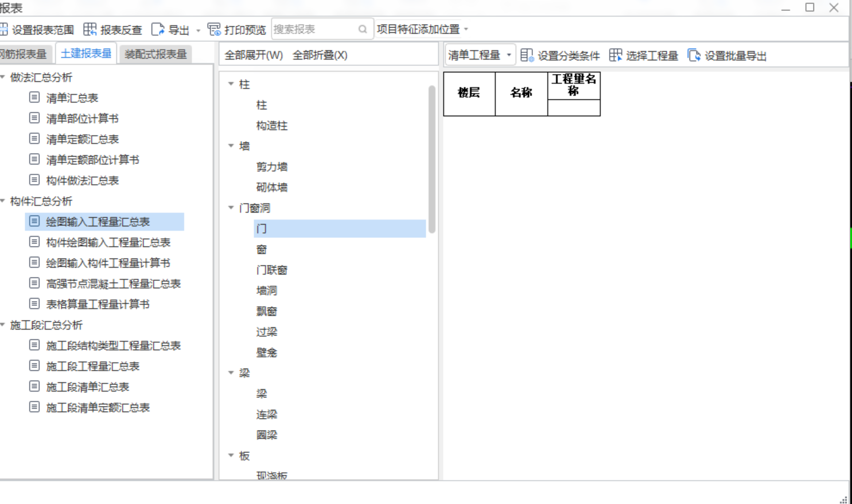Viewport: 852px width, 504px height.
Task: Collapse the 构件汇总分析 group
Action: coord(3,201)
